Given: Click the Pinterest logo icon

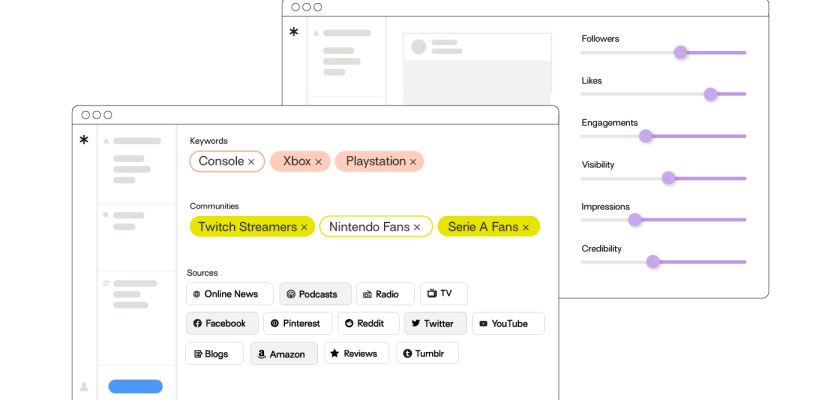Looking at the screenshot, I should click(274, 324).
